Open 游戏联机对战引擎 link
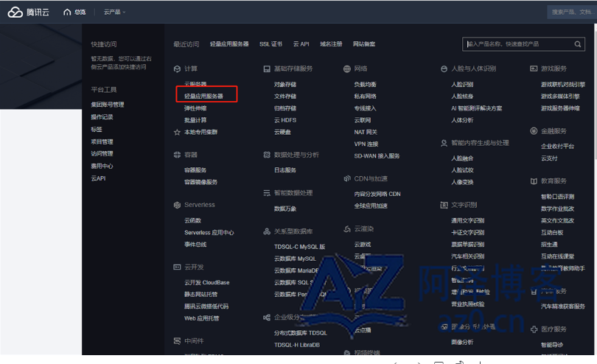This screenshot has width=597, height=364. [x=563, y=85]
